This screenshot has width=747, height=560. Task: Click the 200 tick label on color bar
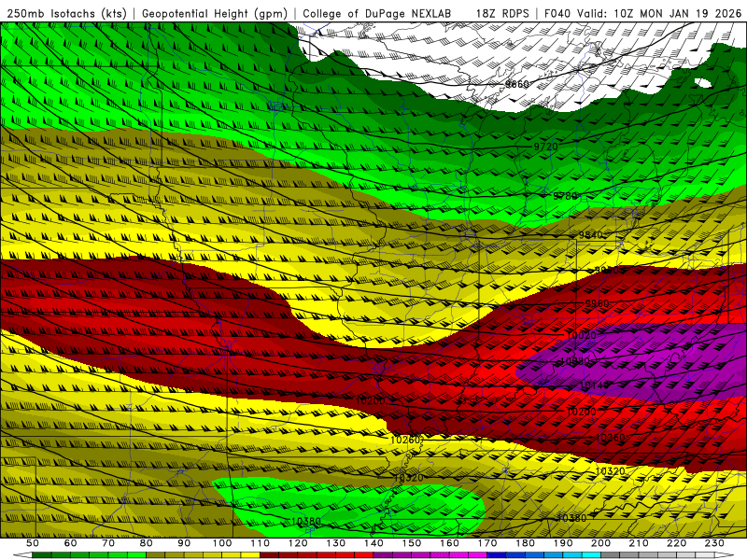click(601, 543)
